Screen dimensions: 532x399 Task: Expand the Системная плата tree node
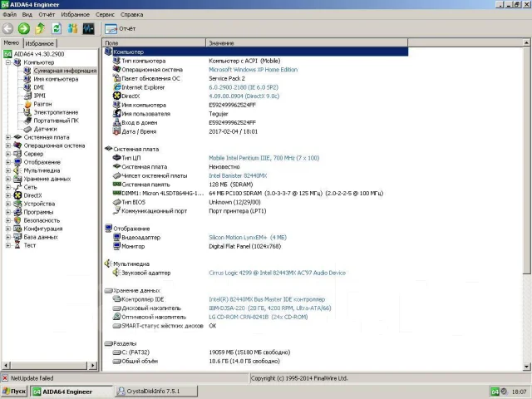tap(8, 137)
